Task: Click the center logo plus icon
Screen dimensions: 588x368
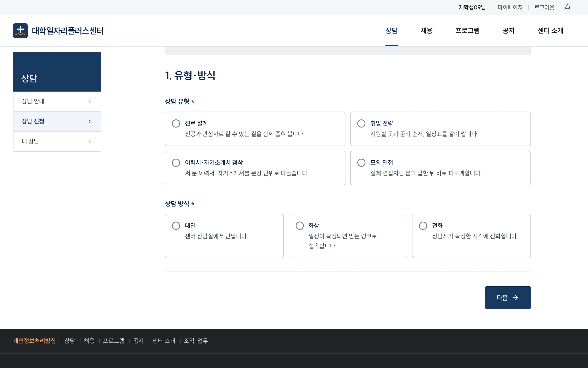Action: click(20, 31)
